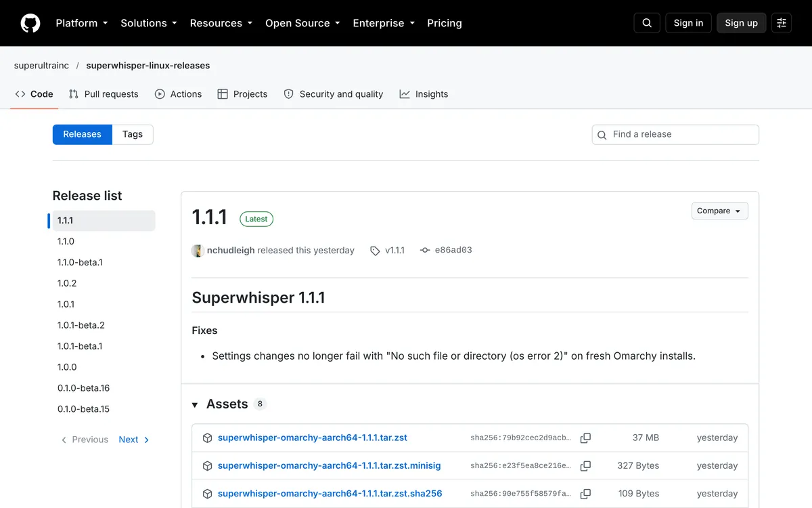This screenshot has height=508, width=812.
Task: Switch to the Tags view
Action: pyautogui.click(x=133, y=134)
